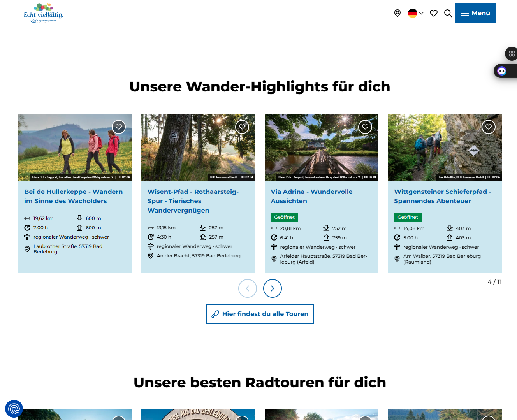517x420 pixels.
Task: Click the 5:00 h duration value
Action: 410,238
